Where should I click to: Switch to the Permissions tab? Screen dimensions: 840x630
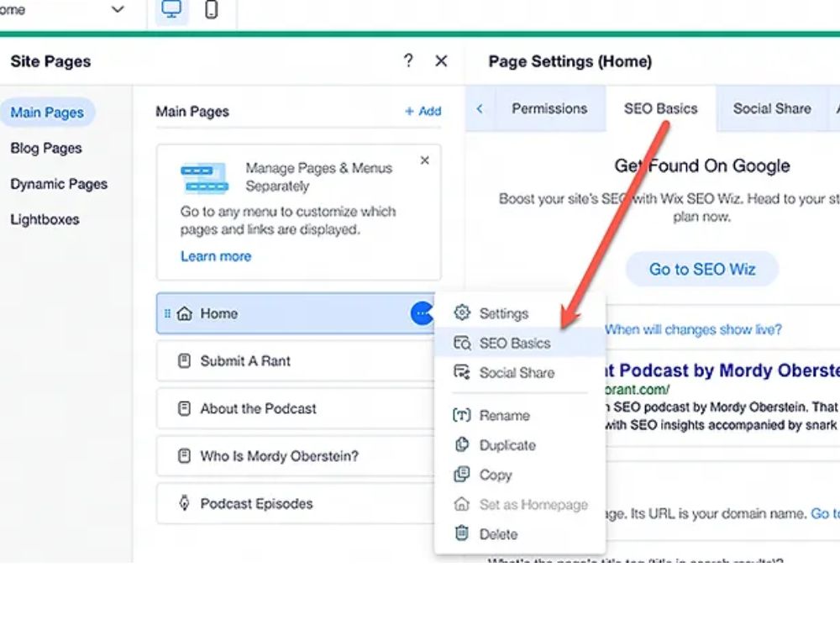[549, 108]
